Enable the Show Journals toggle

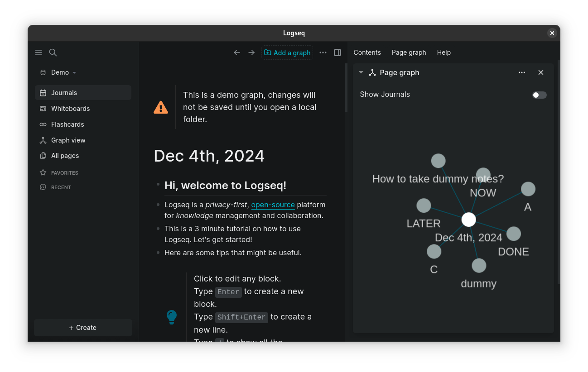click(x=539, y=95)
